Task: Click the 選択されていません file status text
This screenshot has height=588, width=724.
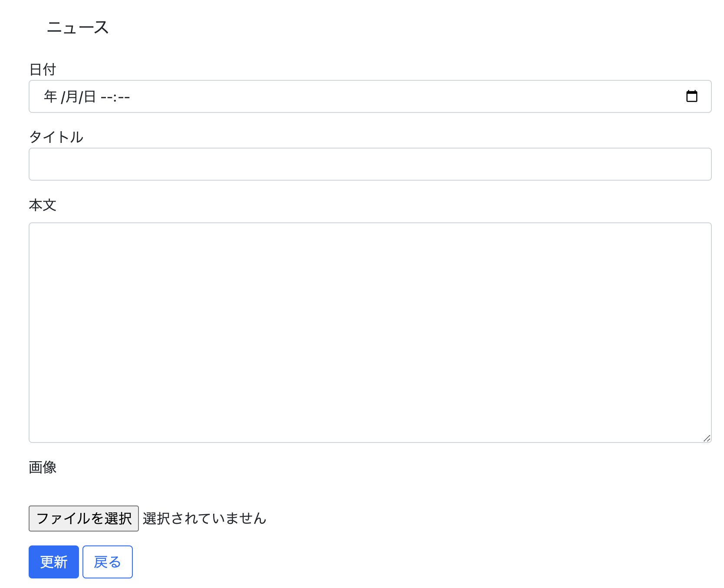Action: [204, 518]
